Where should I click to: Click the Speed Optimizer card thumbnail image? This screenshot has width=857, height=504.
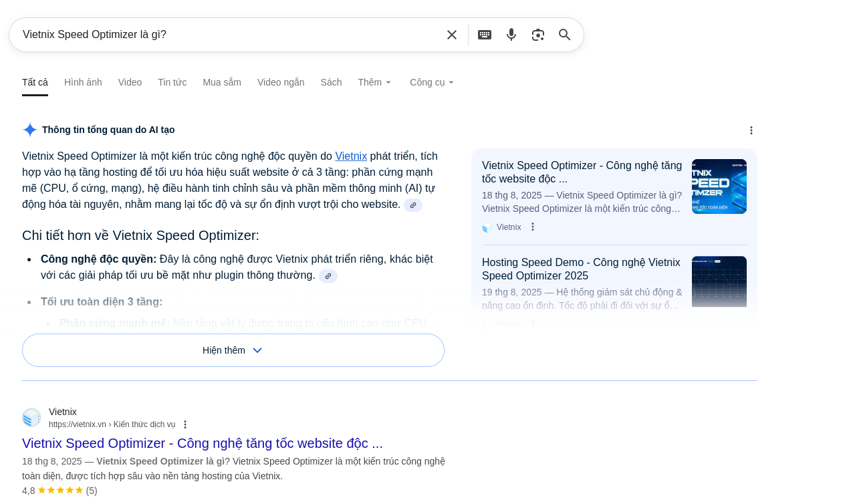coord(719,186)
